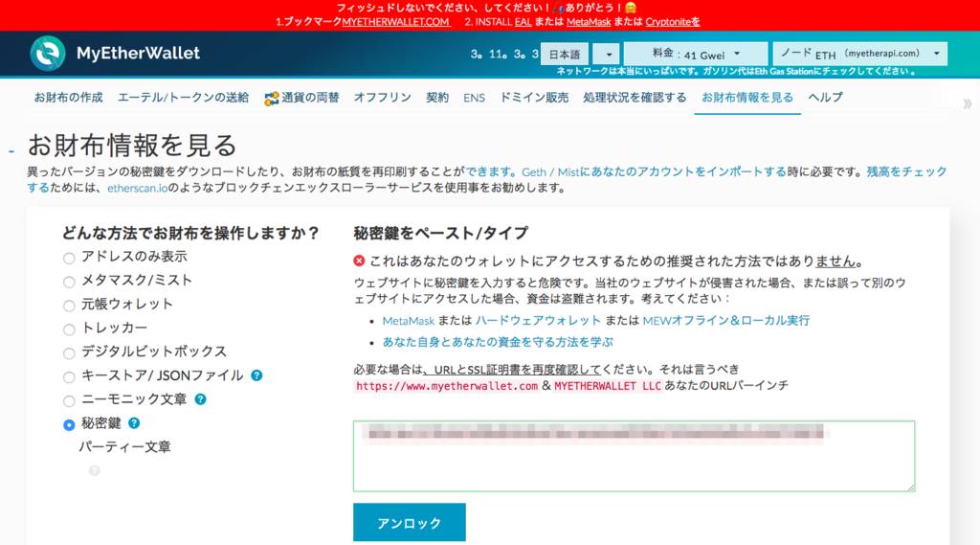Click the MetaMask link in the bullet list
The image size is (980, 545).
pos(408,321)
